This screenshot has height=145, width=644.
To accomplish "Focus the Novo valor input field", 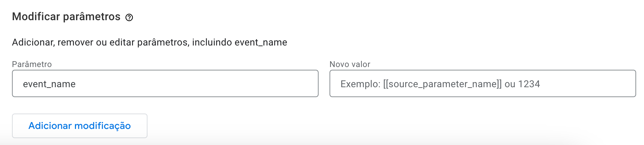I will (482, 84).
